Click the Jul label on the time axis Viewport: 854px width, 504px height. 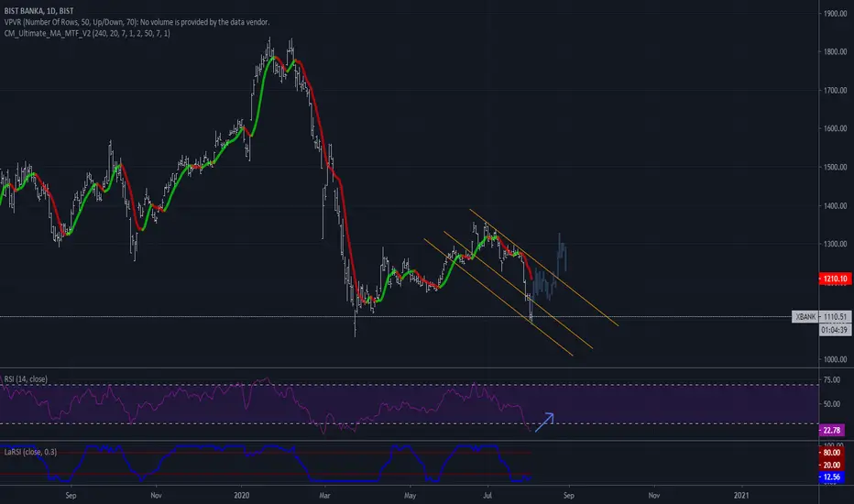pyautogui.click(x=487, y=495)
